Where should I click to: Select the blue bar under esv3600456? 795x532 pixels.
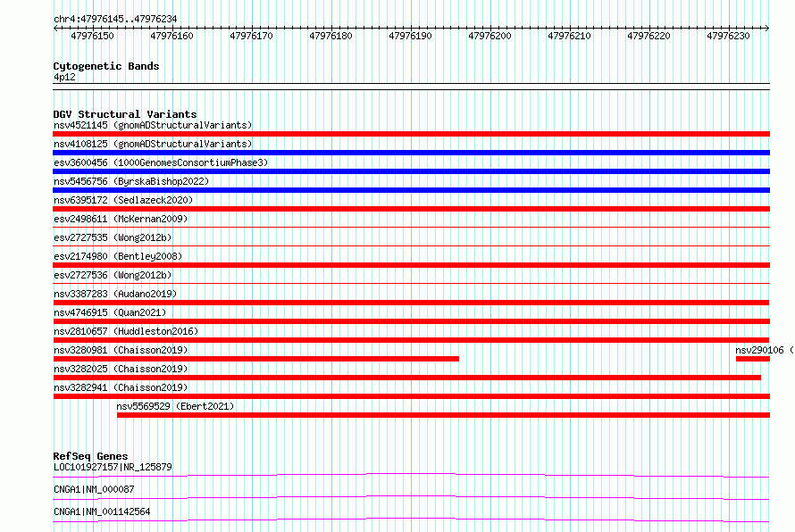pyautogui.click(x=411, y=171)
